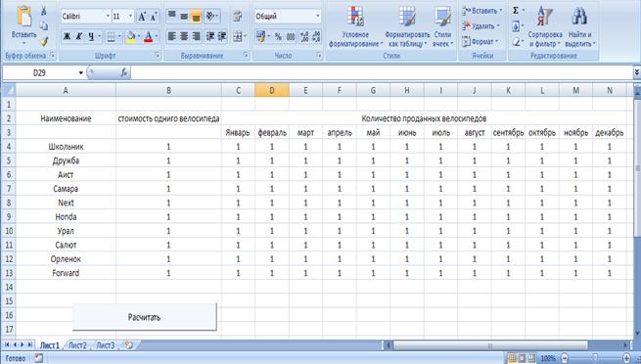The height and width of the screenshot is (364, 641).
Task: Open the font size 11 dropdown
Action: (131, 17)
